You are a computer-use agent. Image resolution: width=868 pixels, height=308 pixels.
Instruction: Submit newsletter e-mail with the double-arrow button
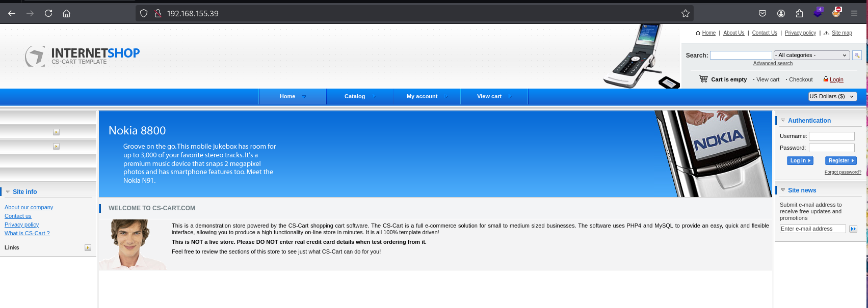[x=853, y=229]
